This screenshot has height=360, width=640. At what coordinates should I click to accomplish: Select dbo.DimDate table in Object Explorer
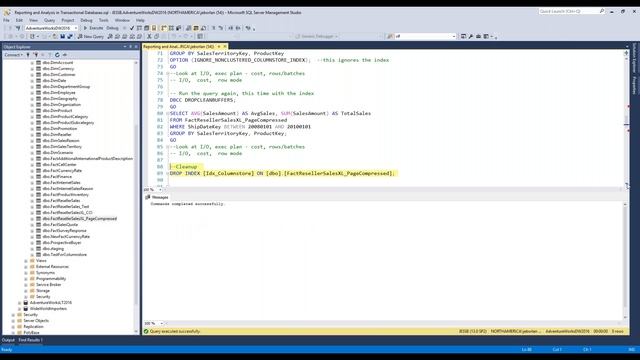(x=54, y=81)
